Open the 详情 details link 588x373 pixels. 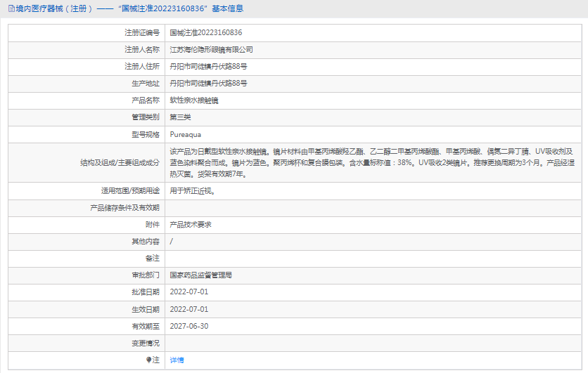click(x=177, y=360)
